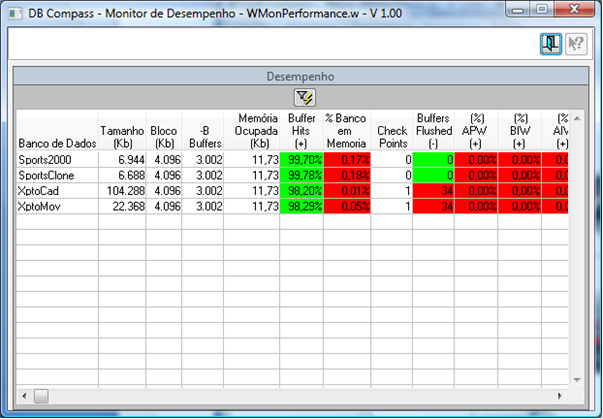
Task: Click the 104.288 size cell
Action: tap(122, 191)
